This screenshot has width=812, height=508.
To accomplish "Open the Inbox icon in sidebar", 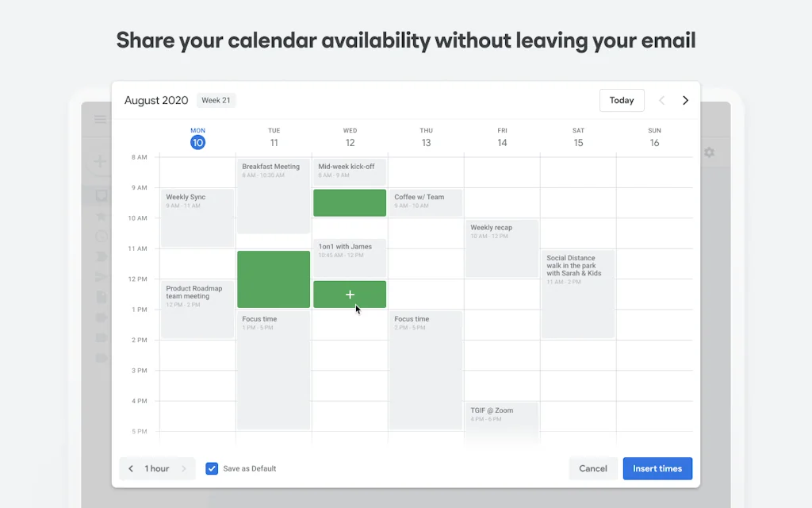I will (101, 195).
